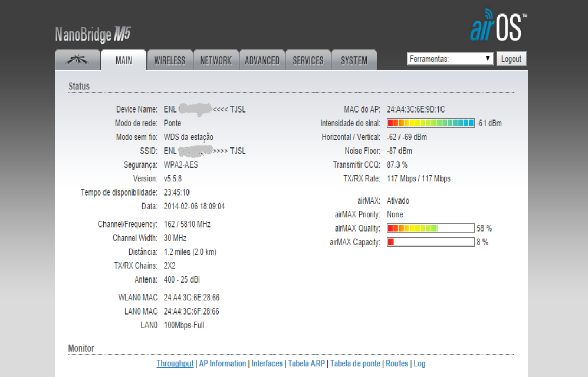This screenshot has height=377, width=588.
Task: Select airMAX Priority value None
Action: coord(395,214)
